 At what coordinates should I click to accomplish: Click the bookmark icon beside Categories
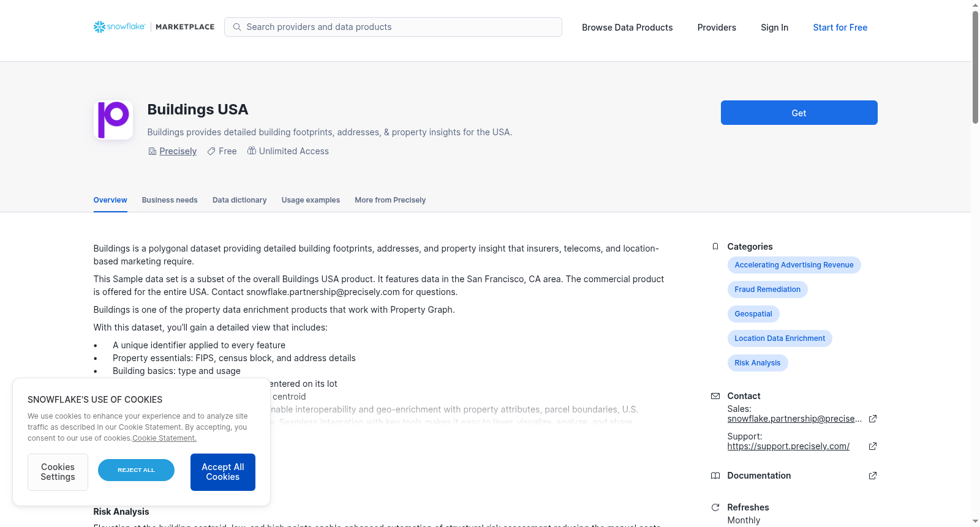(x=715, y=247)
